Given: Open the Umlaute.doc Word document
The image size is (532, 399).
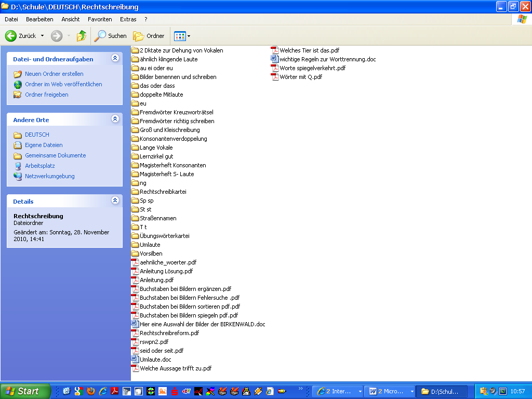Looking at the screenshot, I should point(155,360).
